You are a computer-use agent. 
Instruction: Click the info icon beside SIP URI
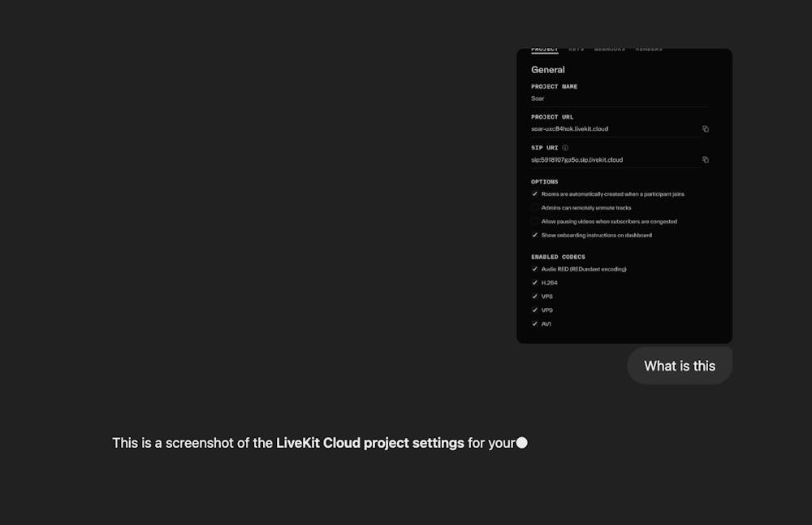tap(565, 148)
